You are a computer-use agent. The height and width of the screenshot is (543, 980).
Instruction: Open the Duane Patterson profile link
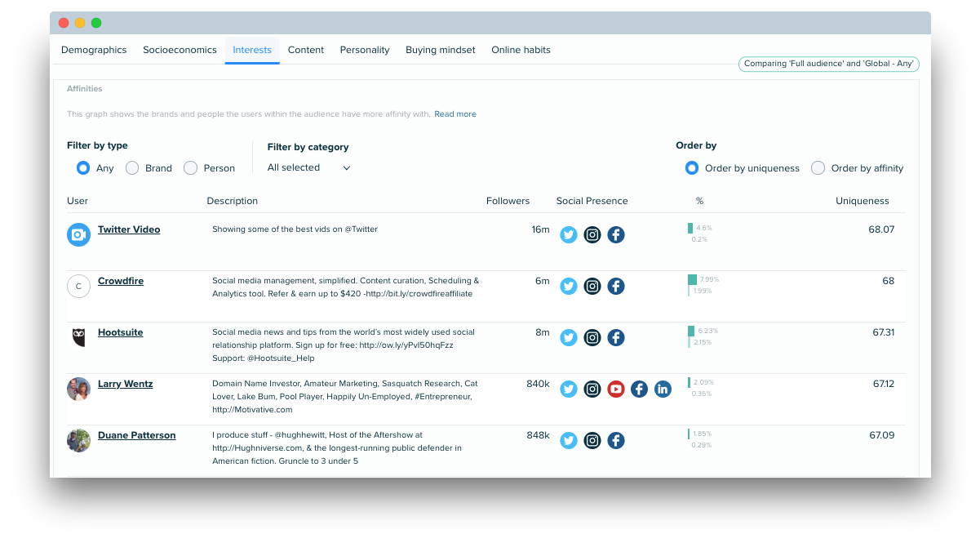pyautogui.click(x=137, y=435)
